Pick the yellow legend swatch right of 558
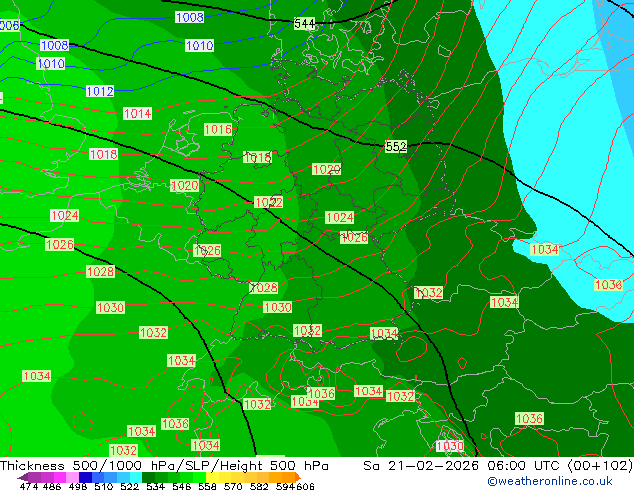The width and height of the screenshot is (634, 490). [x=213, y=477]
